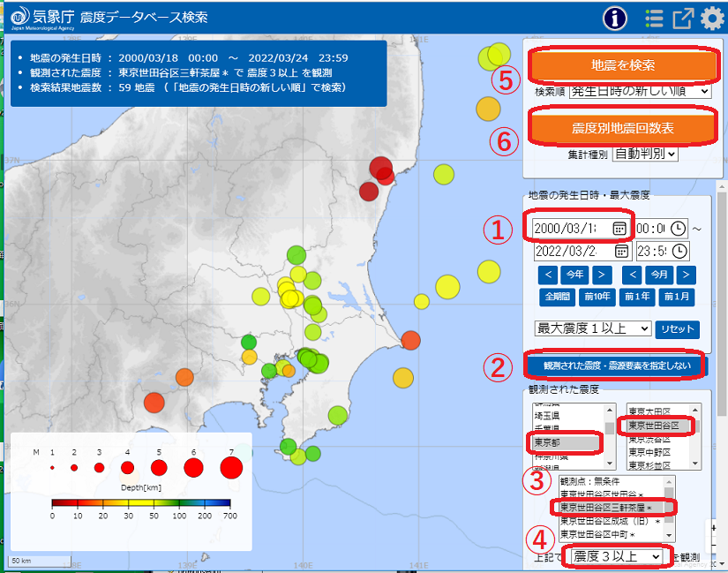This screenshot has width=728, height=573.
Task: Select 観測点：無条件 in station list
Action: [591, 483]
